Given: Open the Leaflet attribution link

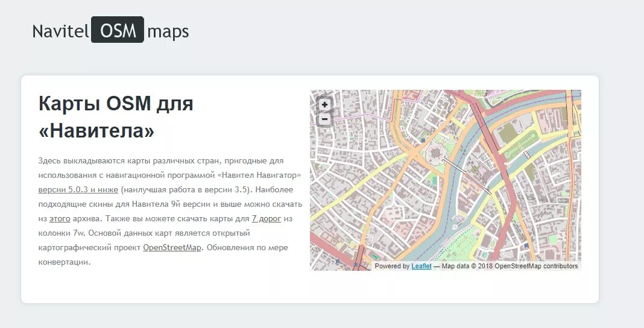Looking at the screenshot, I should tap(421, 266).
